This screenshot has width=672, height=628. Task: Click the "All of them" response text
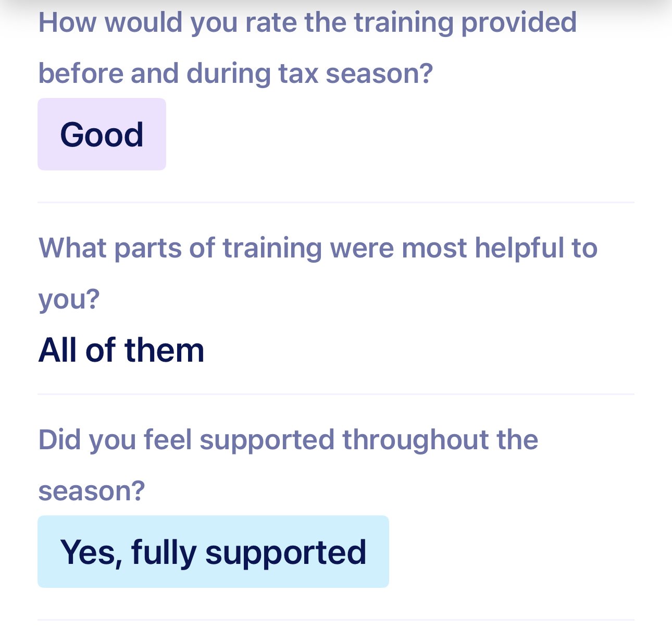121,350
